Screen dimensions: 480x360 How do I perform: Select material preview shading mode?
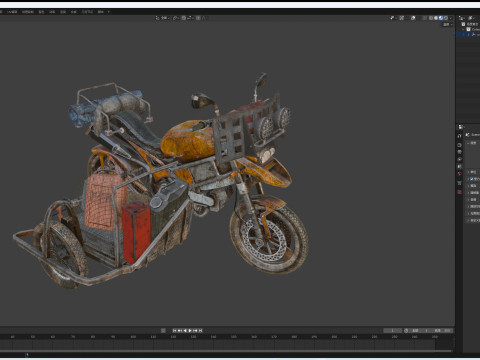(x=441, y=18)
